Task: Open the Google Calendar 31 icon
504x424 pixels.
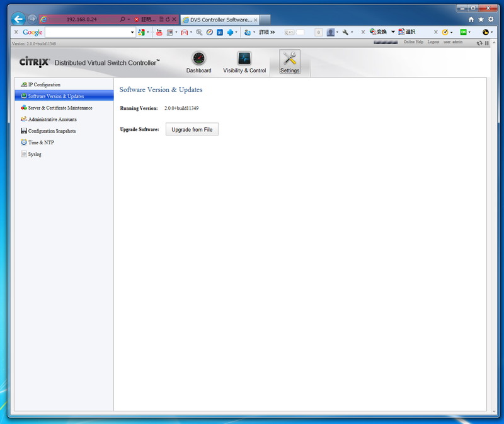Action: [x=220, y=32]
